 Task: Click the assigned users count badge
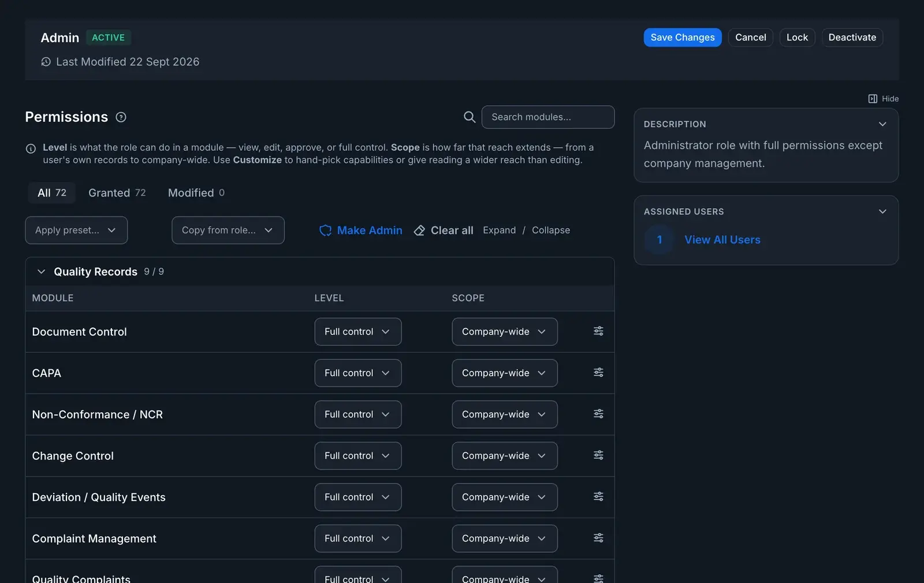coord(660,240)
